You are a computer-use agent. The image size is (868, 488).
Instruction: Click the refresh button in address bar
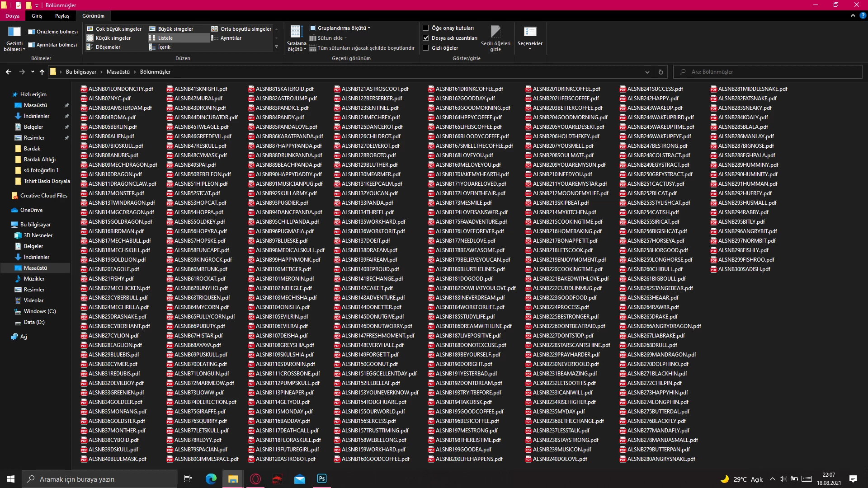click(660, 72)
